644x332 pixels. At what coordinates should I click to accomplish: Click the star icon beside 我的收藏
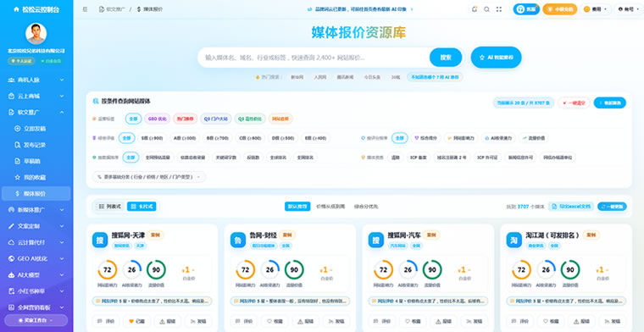point(17,177)
